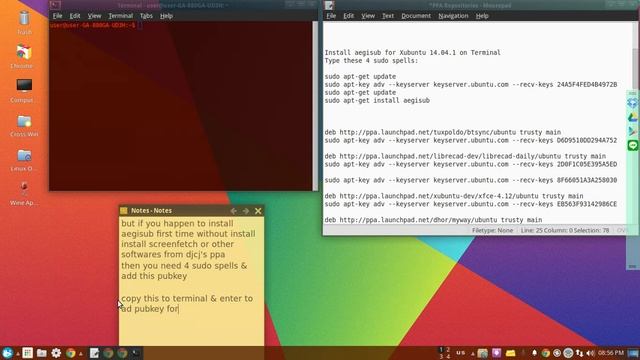Click the grid launcher icon in the panel
Screen dimensions: 640x360
[27, 353]
